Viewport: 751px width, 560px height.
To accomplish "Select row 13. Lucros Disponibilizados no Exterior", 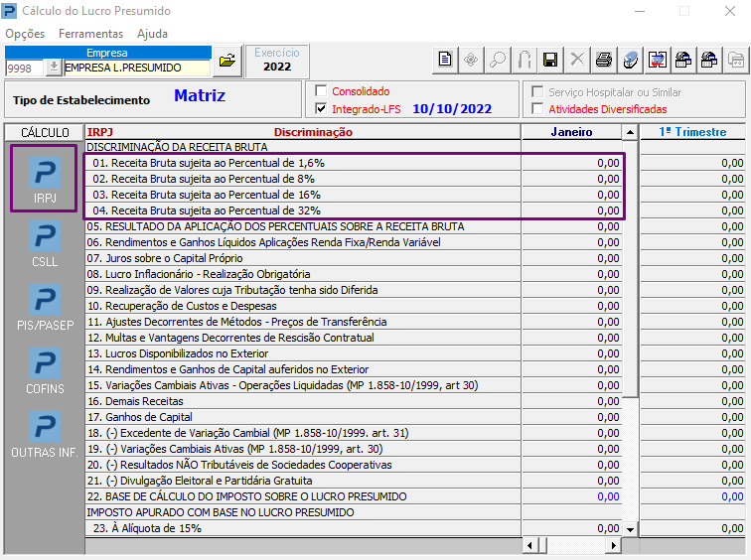I will click(x=303, y=353).
